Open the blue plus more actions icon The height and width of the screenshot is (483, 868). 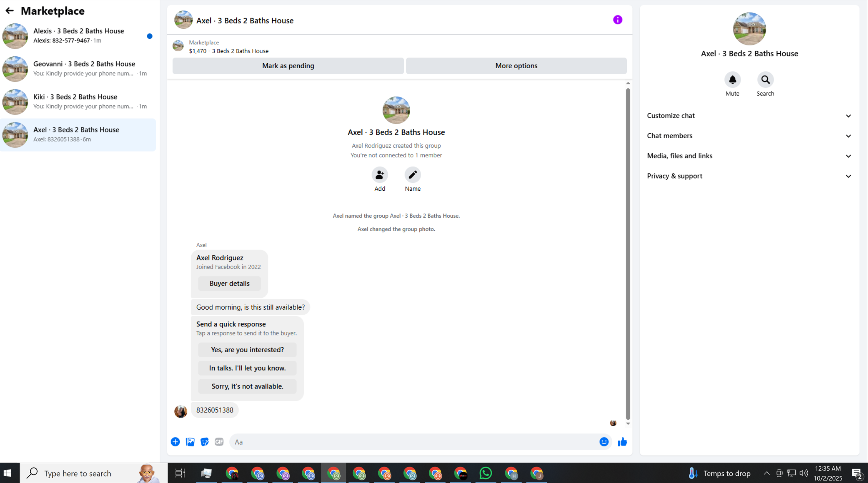(175, 442)
